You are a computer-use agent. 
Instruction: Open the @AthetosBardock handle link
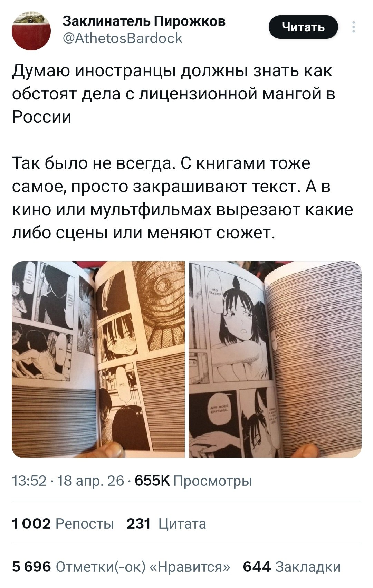123,38
